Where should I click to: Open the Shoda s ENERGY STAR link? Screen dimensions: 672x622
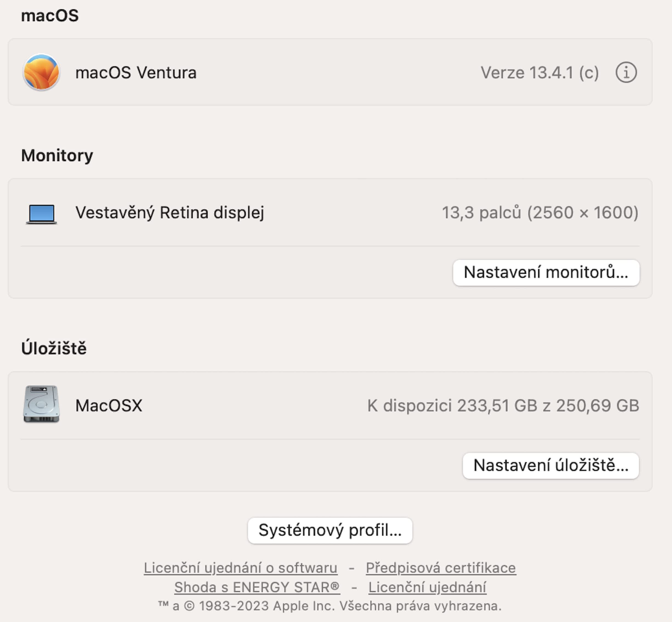coord(257,587)
